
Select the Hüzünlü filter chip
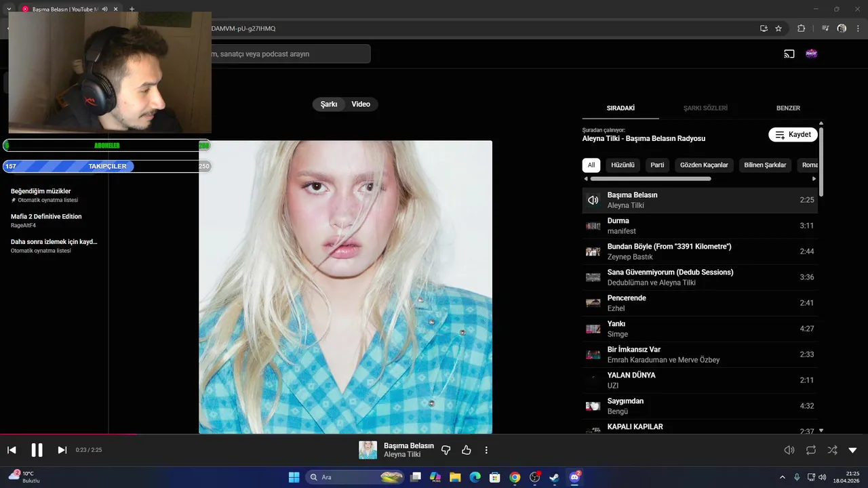(623, 165)
